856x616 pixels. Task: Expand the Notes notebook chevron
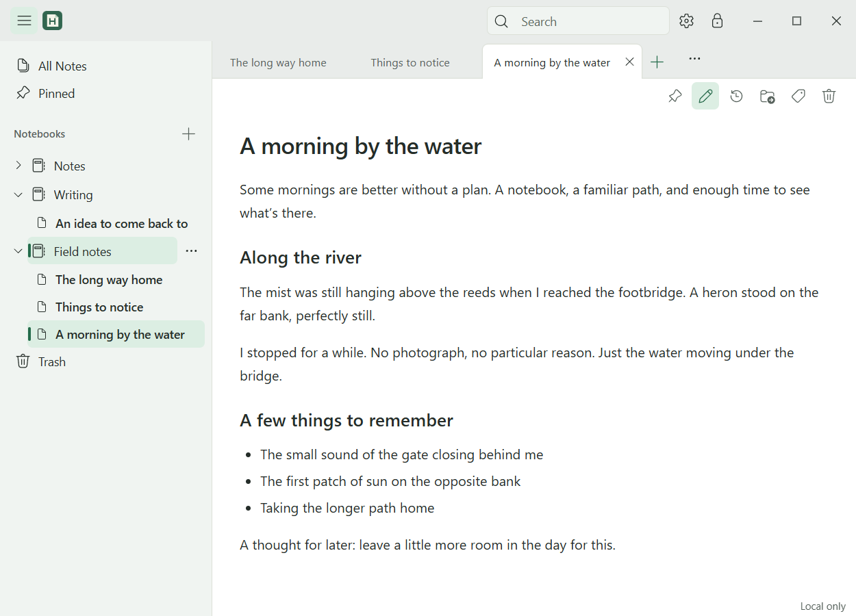[18, 165]
